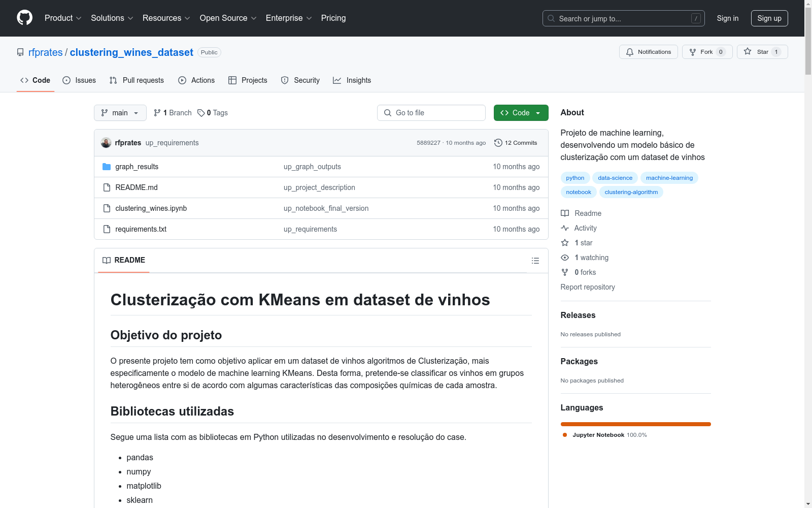The image size is (812, 508).
Task: Click the Jupyter Notebook orange language dot
Action: click(565, 435)
